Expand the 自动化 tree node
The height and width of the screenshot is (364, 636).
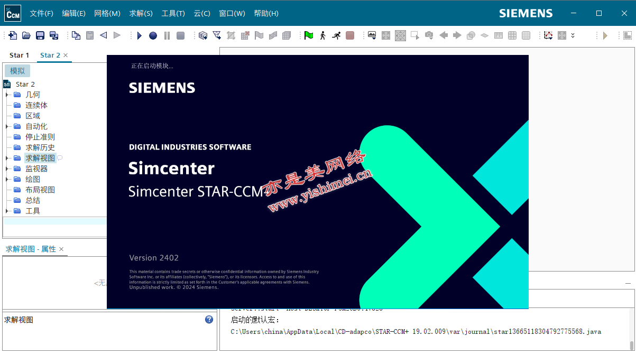[7, 126]
